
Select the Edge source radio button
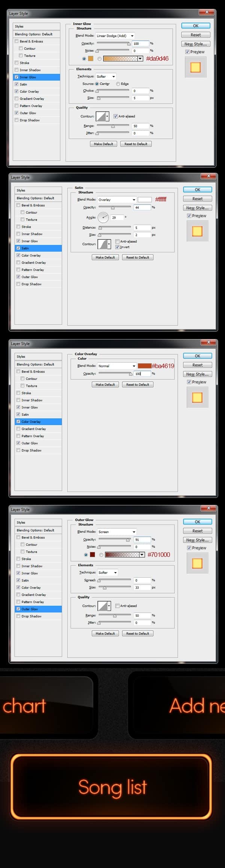click(x=118, y=84)
